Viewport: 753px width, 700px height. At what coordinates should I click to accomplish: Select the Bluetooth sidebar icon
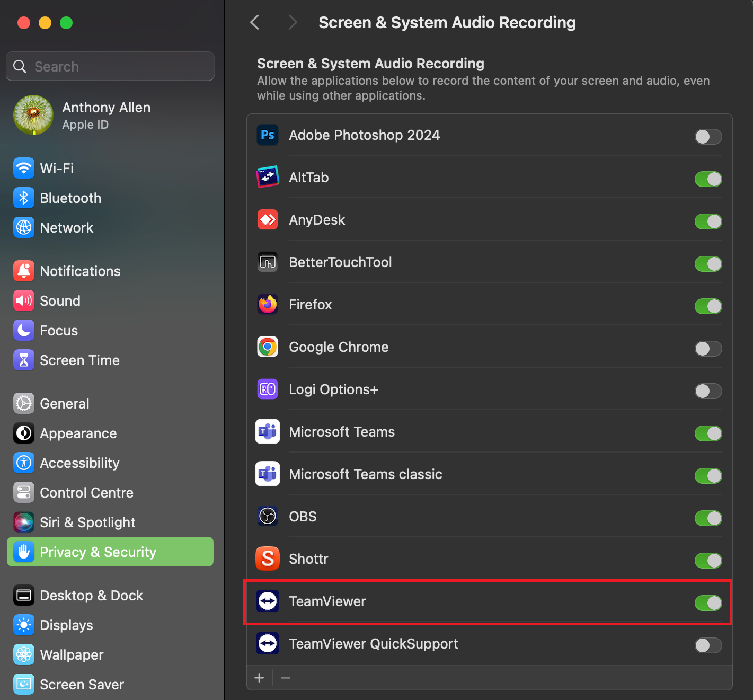[x=24, y=198]
